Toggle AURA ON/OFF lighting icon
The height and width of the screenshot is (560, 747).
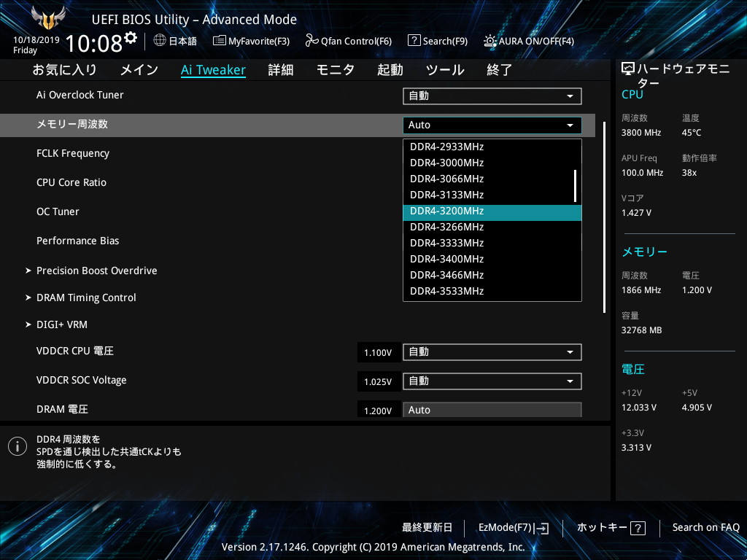[489, 41]
